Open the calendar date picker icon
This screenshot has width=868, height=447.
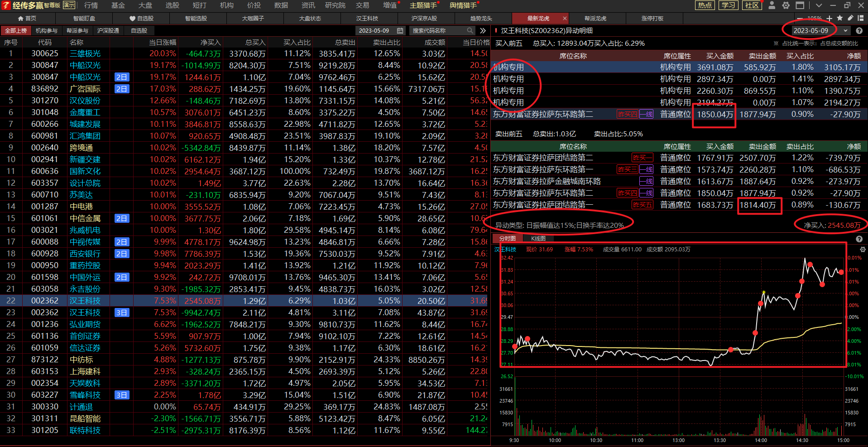click(x=400, y=30)
